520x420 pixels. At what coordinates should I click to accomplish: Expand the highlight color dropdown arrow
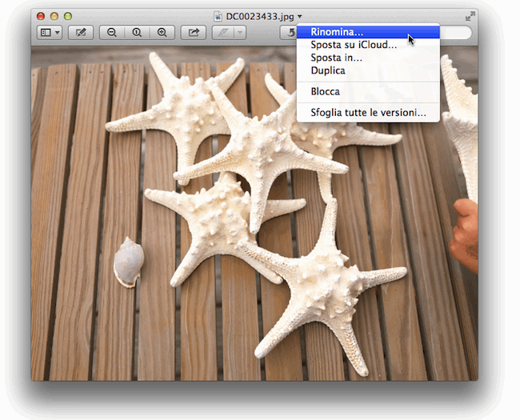[x=239, y=33]
